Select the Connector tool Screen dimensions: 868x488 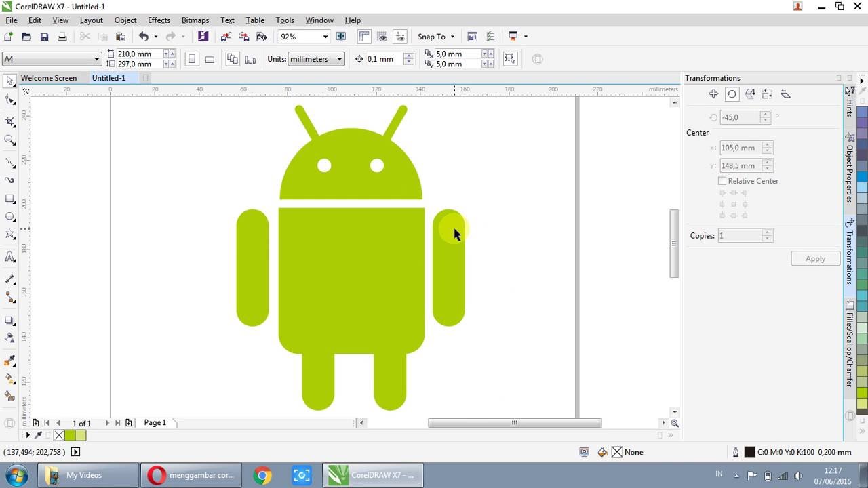9,298
